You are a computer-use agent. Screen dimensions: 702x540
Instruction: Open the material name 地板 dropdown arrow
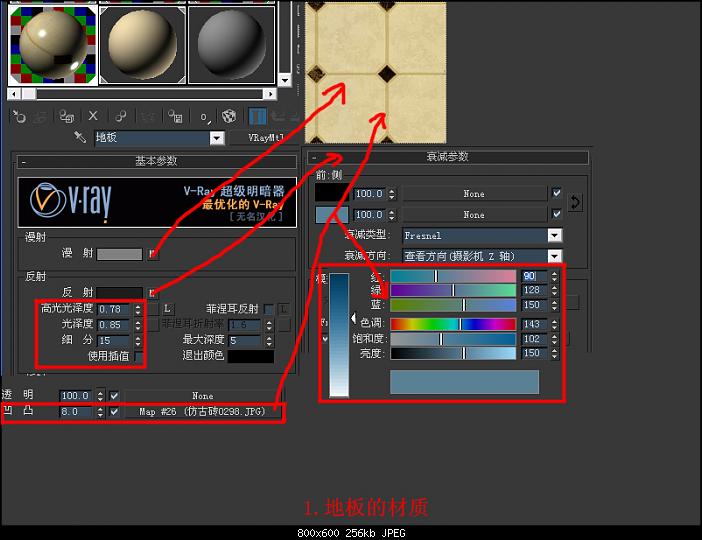pyautogui.click(x=217, y=138)
